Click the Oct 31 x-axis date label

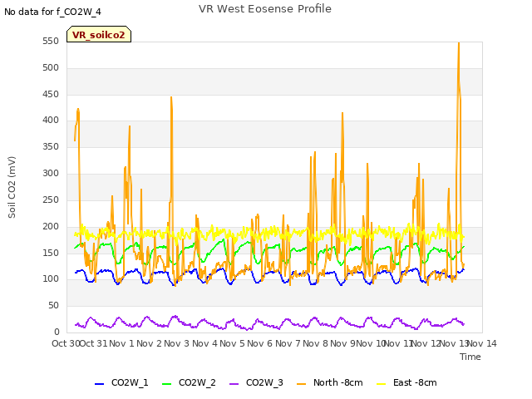coord(93,343)
